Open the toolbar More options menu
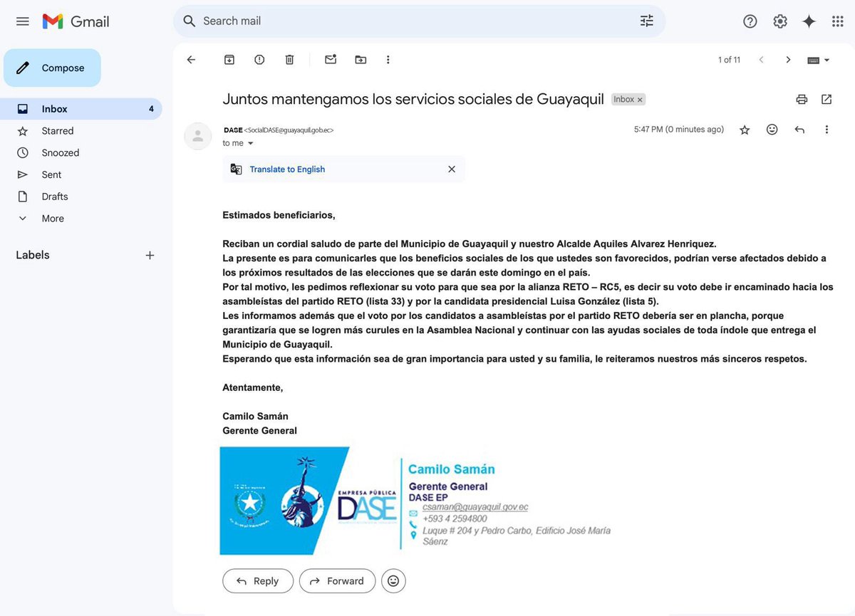Viewport: 855px width, 616px height. 388,60
